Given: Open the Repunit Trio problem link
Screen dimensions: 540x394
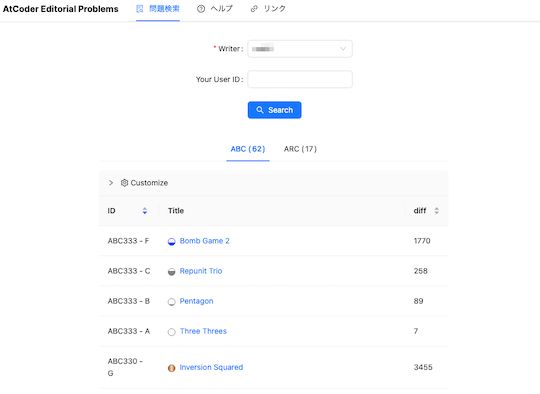Looking at the screenshot, I should (201, 271).
